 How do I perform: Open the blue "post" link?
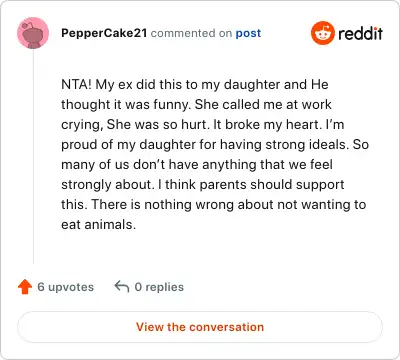[248, 33]
